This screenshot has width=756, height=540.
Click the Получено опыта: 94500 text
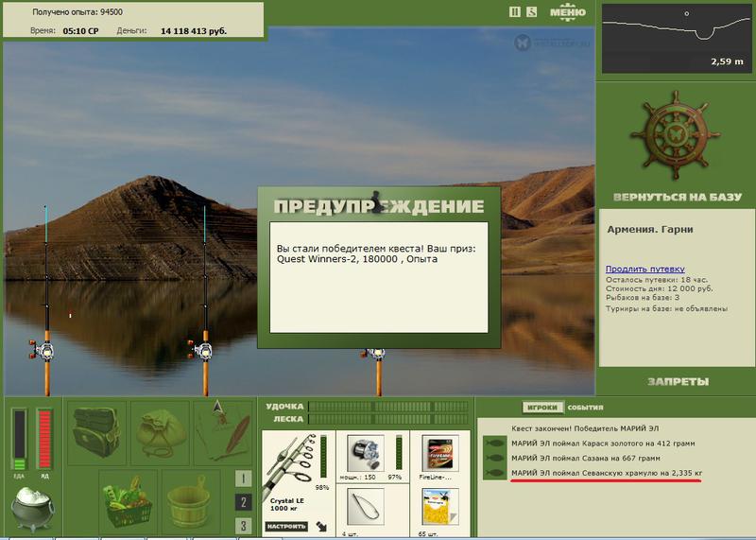[x=77, y=12]
